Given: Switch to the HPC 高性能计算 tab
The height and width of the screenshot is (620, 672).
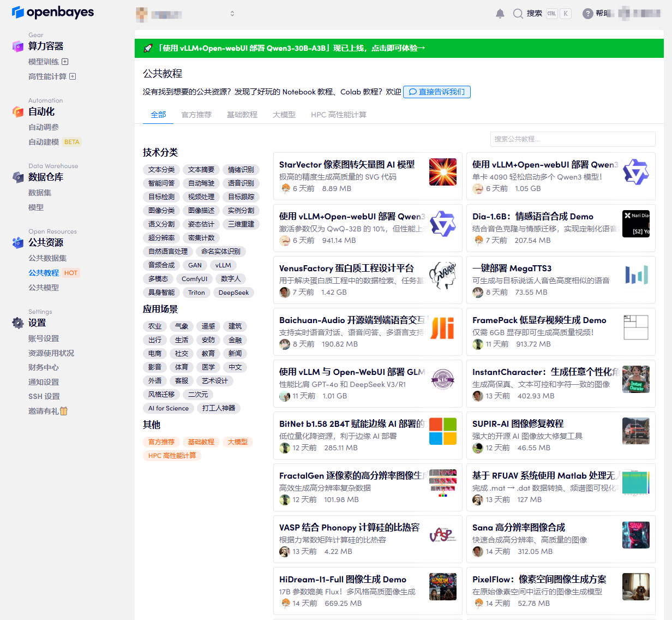Looking at the screenshot, I should point(339,115).
